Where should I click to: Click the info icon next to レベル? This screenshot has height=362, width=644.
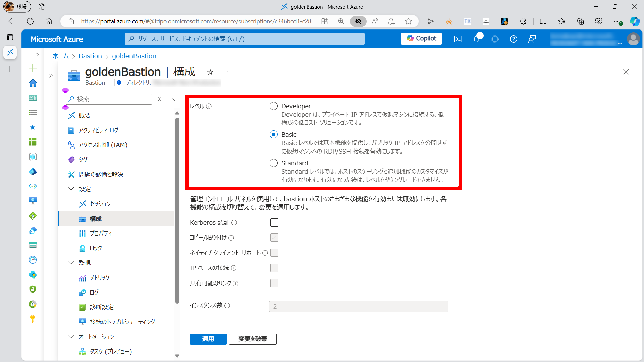pos(209,106)
